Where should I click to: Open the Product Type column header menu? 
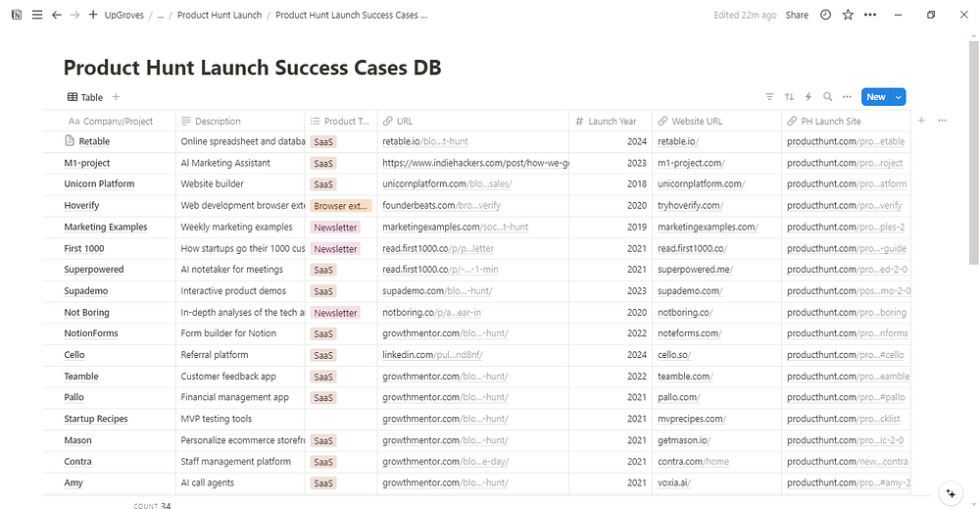[339, 122]
